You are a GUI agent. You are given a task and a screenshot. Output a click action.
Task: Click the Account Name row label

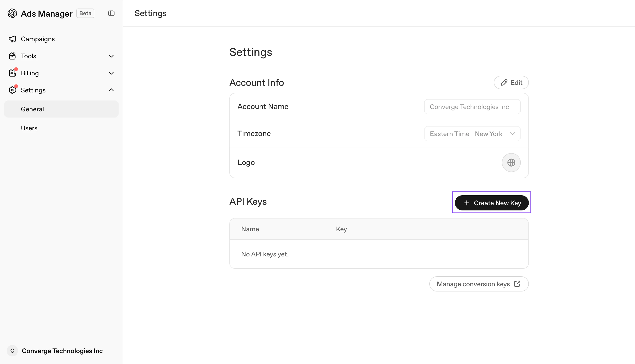click(x=263, y=106)
